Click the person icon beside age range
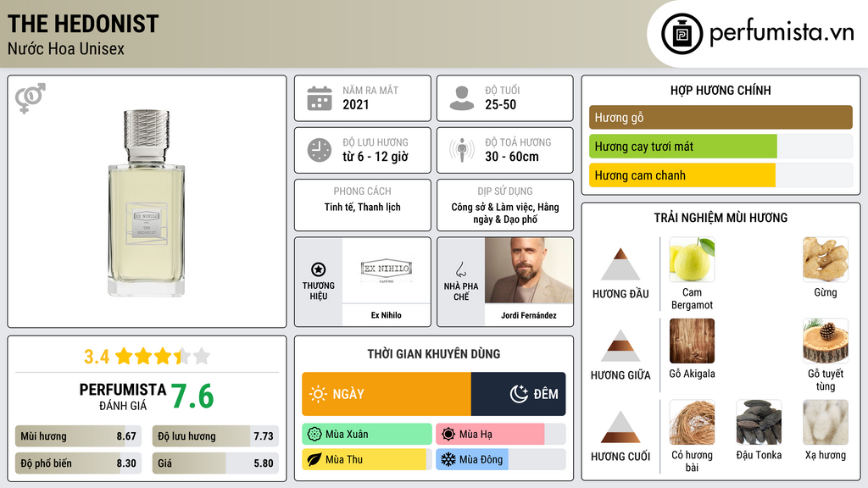The width and height of the screenshot is (868, 488). click(x=462, y=98)
